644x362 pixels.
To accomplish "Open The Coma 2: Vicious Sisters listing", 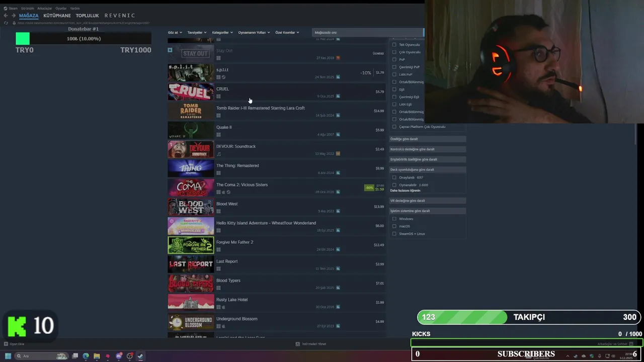I will pyautogui.click(x=276, y=188).
